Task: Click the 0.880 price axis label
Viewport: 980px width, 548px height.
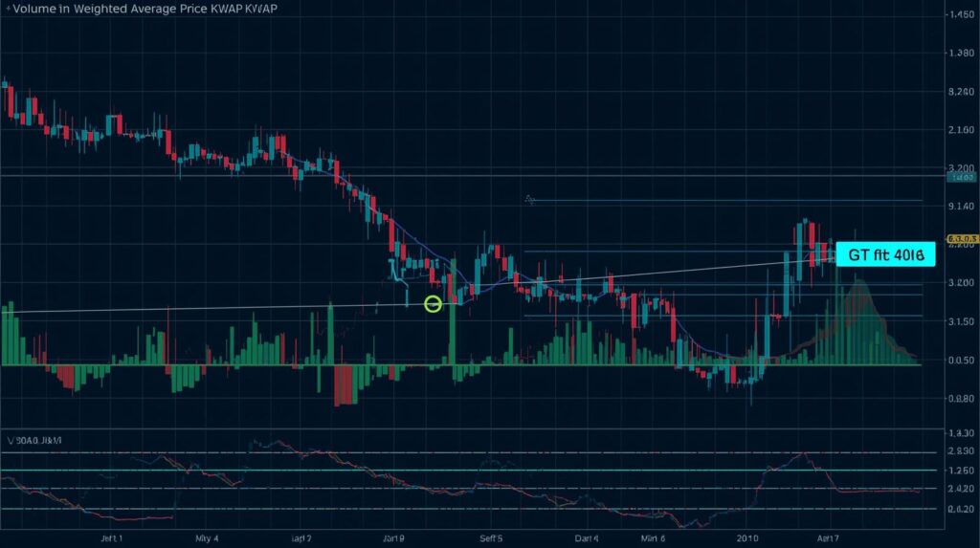Action: tap(961, 398)
